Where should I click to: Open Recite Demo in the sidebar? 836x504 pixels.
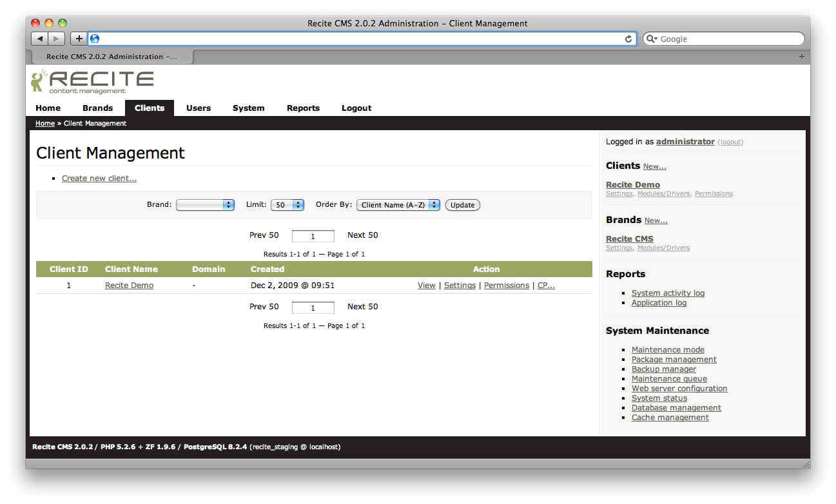633,185
